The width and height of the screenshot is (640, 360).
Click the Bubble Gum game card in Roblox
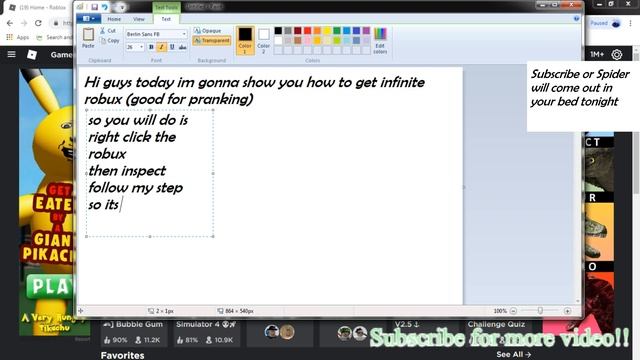coord(134,332)
